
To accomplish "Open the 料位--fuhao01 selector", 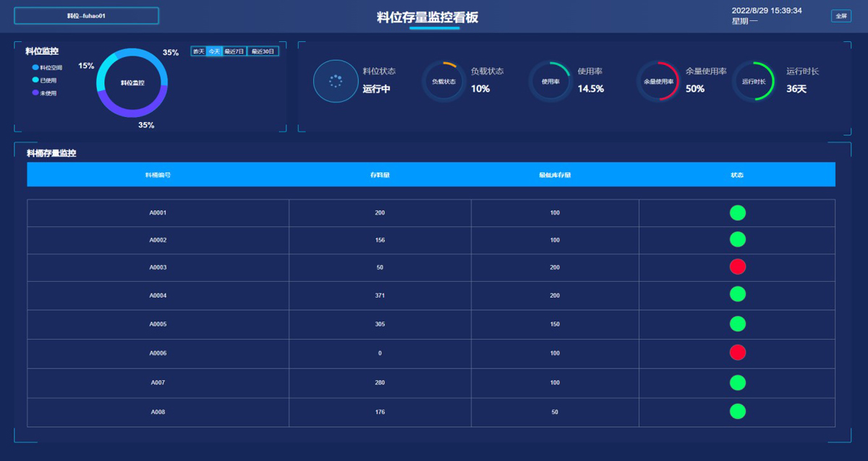I will [x=86, y=16].
